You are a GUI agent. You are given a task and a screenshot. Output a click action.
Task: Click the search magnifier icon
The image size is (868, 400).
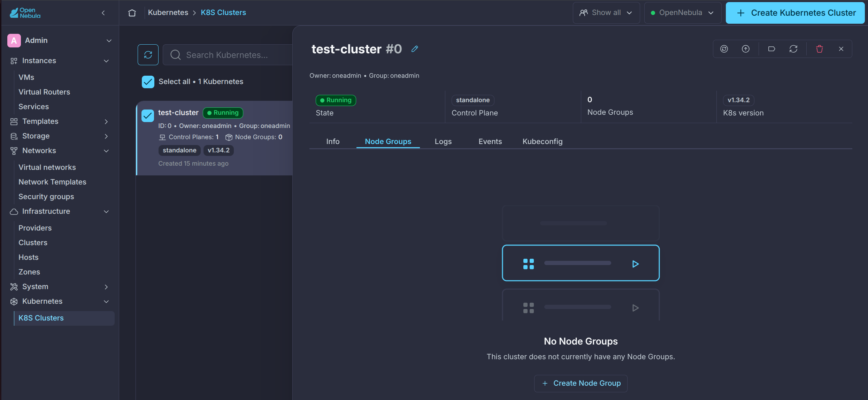(176, 55)
